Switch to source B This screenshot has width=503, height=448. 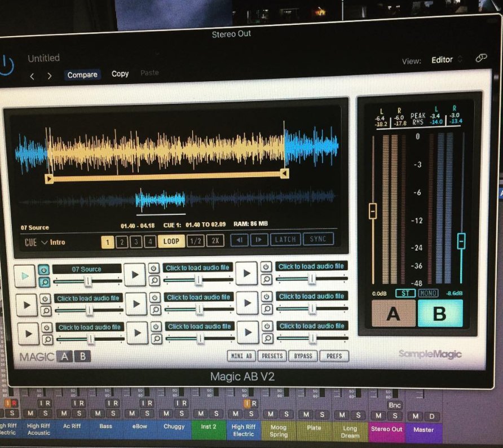[x=440, y=313]
